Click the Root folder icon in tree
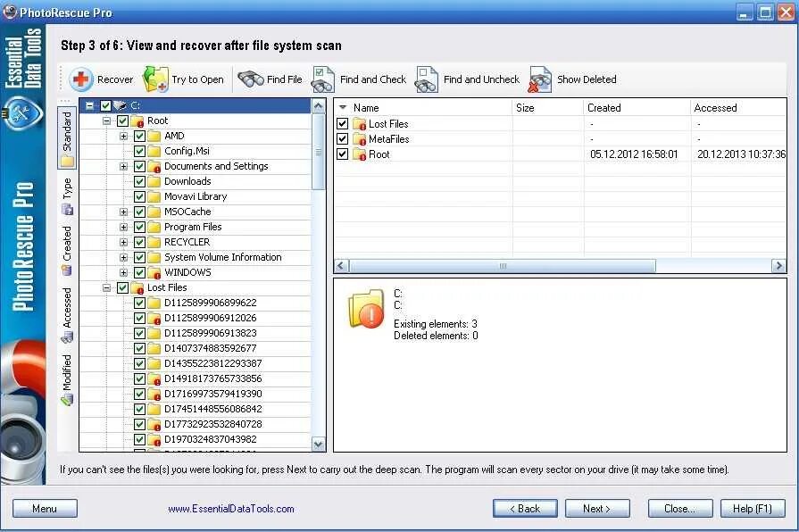 pos(137,121)
